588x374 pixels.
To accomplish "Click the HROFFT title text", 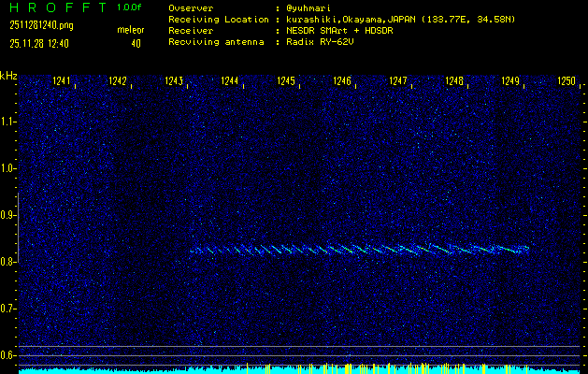I will 53,7.
